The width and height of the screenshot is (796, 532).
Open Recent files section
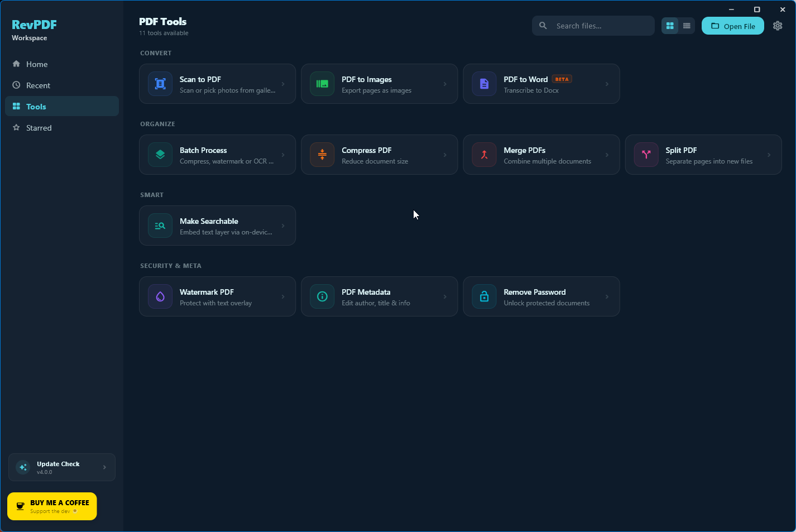(62, 85)
